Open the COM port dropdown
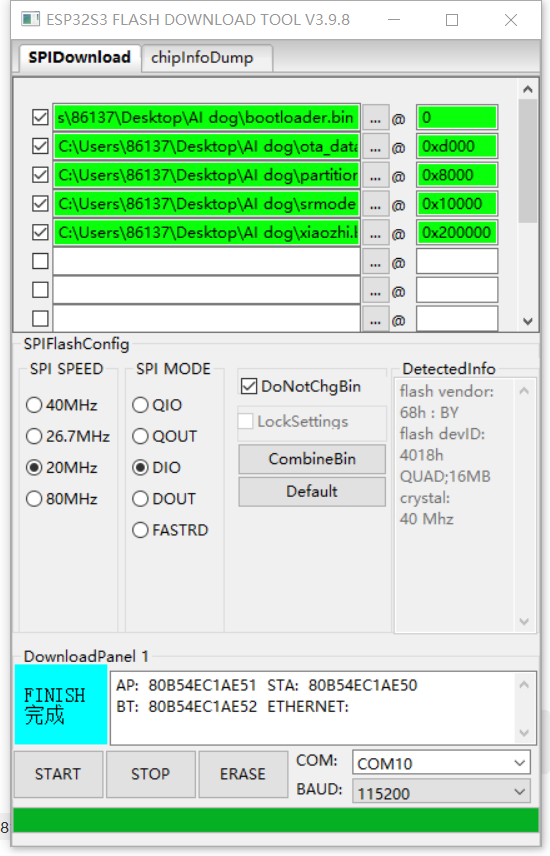This screenshot has width=550, height=856. 441,763
